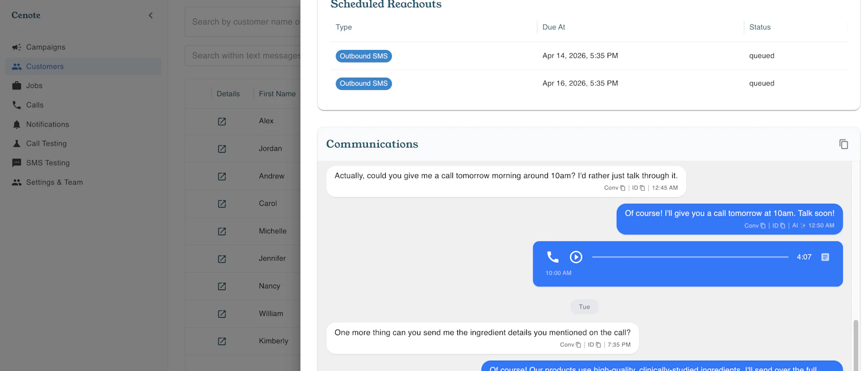Screen dimensions: 868x371
Task: Click the Call Testing flask icon
Action: point(17,143)
